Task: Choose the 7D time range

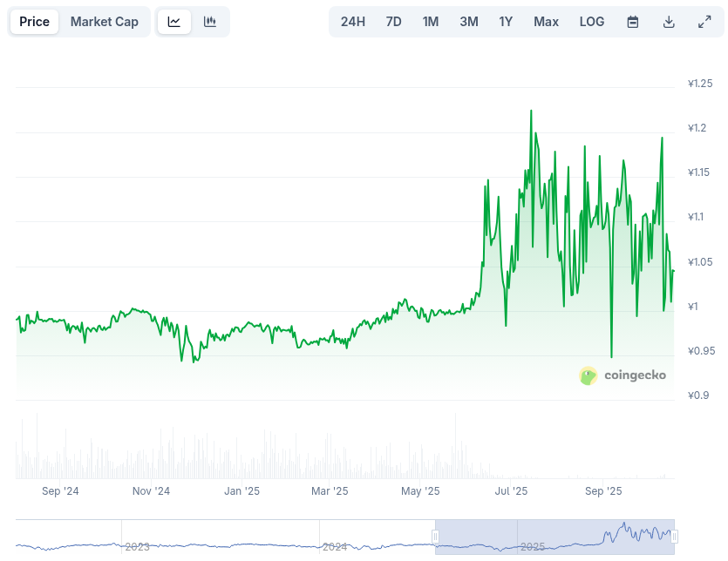Action: click(394, 22)
